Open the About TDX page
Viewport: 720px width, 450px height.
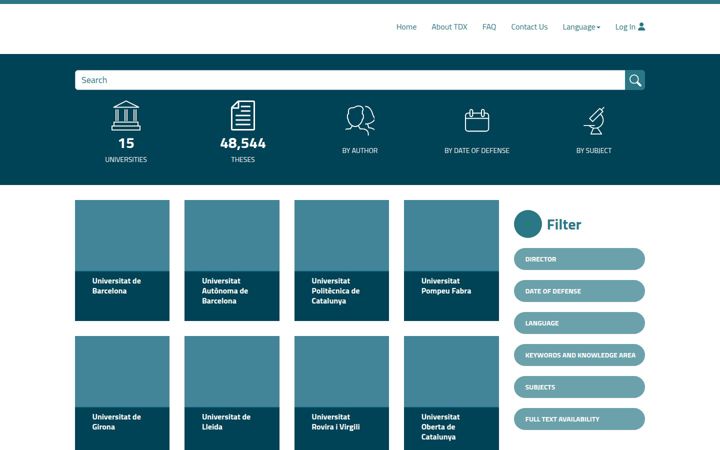point(449,27)
